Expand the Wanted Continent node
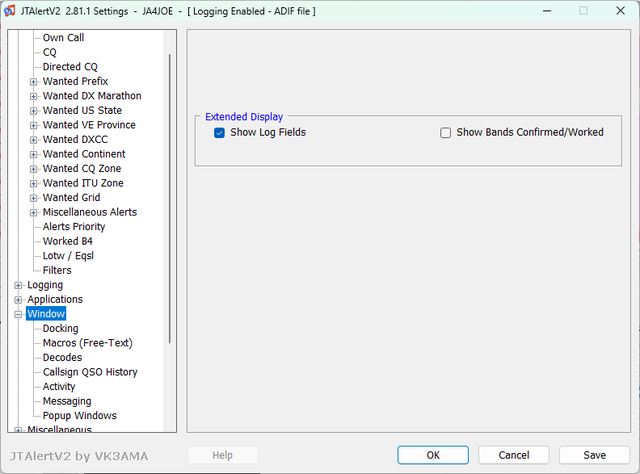This screenshot has width=640, height=474. [x=33, y=154]
